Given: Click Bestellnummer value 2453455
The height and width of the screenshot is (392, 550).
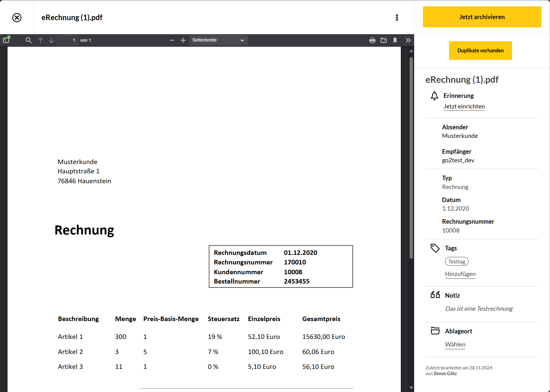Looking at the screenshot, I should [297, 282].
